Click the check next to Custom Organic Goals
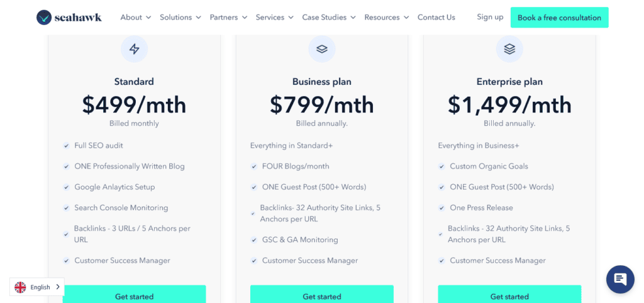 tap(441, 167)
